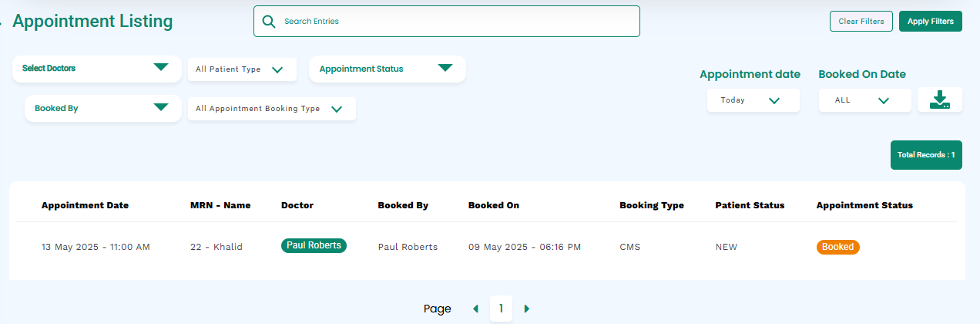Click the Appointment Date column header

click(85, 205)
